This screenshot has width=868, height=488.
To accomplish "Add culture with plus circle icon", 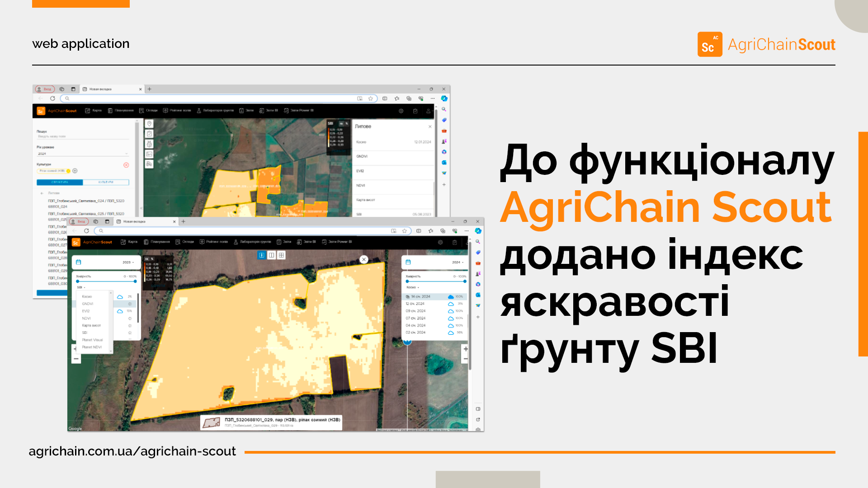I will point(75,171).
